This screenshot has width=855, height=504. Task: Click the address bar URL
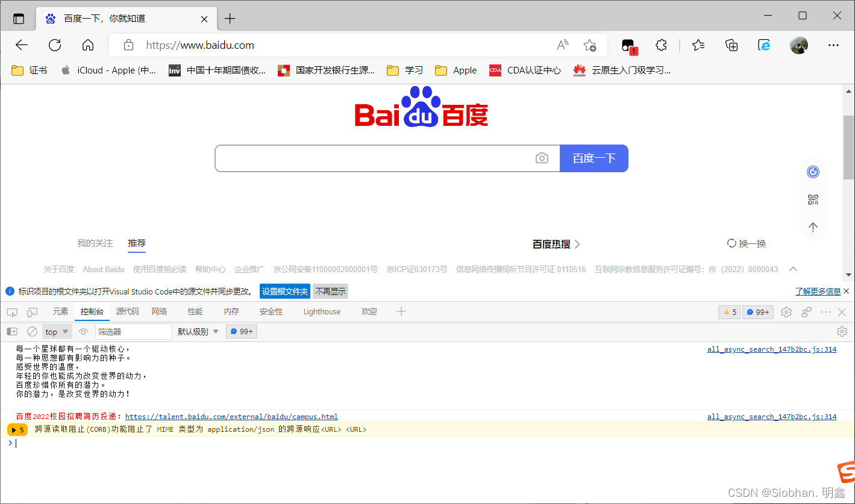pos(200,45)
